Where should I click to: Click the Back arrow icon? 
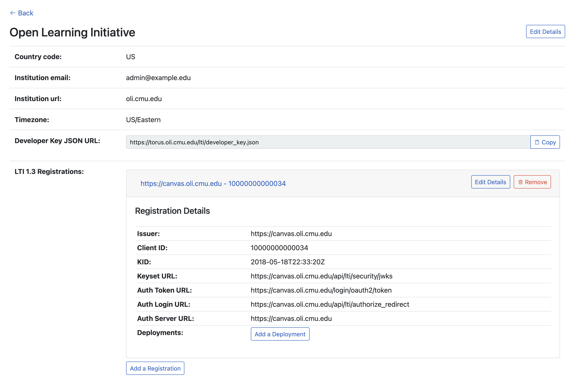point(13,13)
